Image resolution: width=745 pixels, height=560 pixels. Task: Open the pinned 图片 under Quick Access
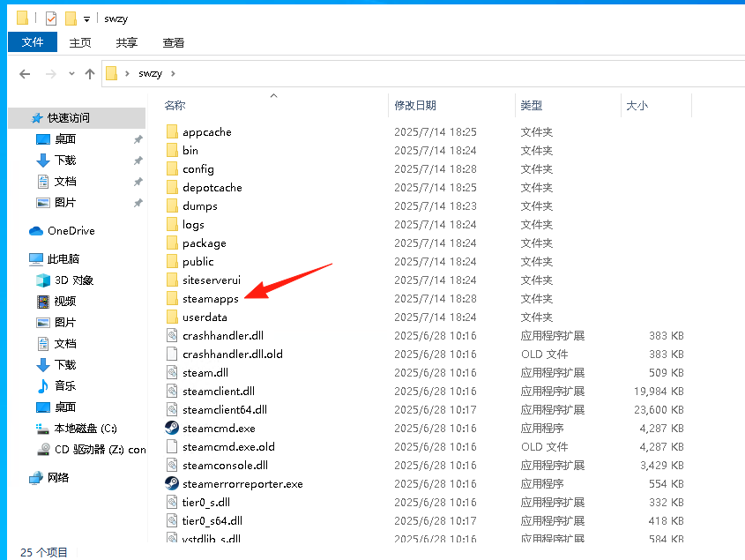[65, 203]
